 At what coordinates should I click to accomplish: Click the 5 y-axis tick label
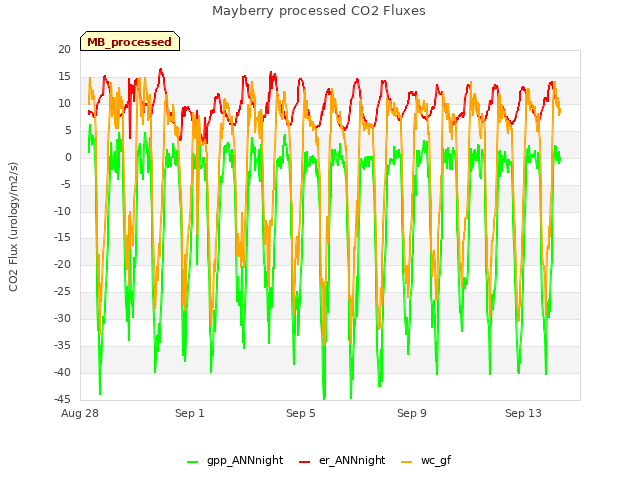[x=68, y=130]
